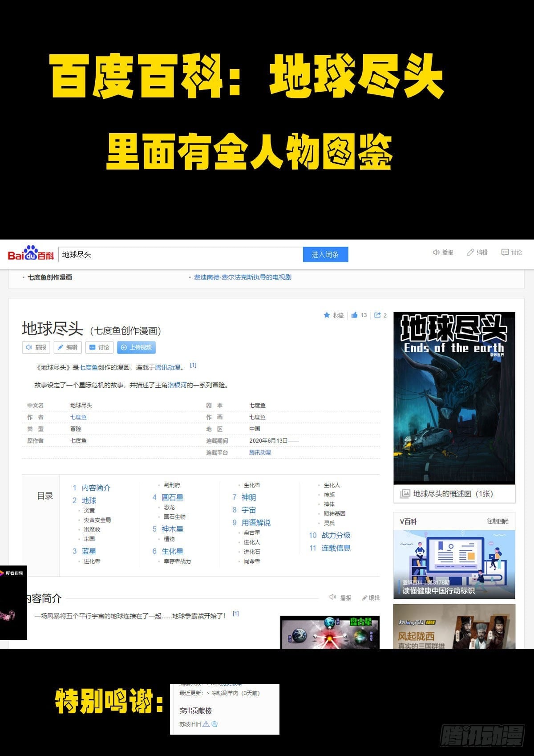The height and width of the screenshot is (756, 534).
Task: Click the share icon beside like count
Action: tap(377, 315)
